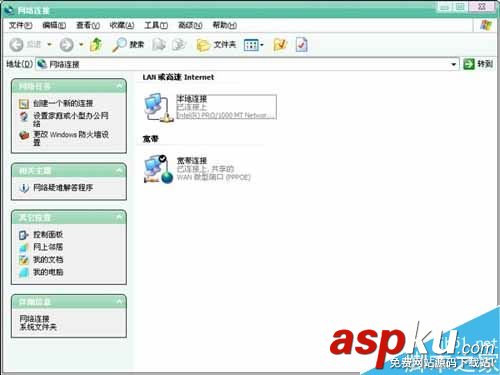Viewport: 500px width, 375px height.
Task: Click Change Windows Firewall settings link
Action: point(71,138)
